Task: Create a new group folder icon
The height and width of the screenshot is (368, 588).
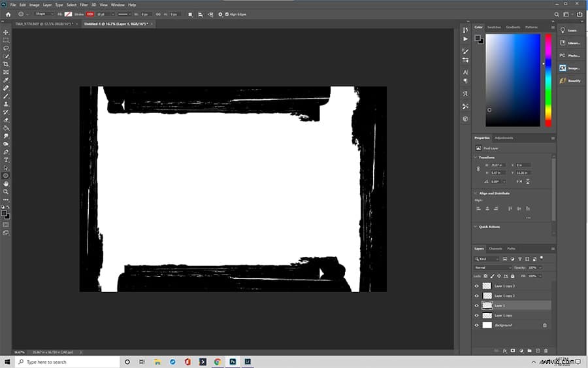Action: (x=529, y=351)
